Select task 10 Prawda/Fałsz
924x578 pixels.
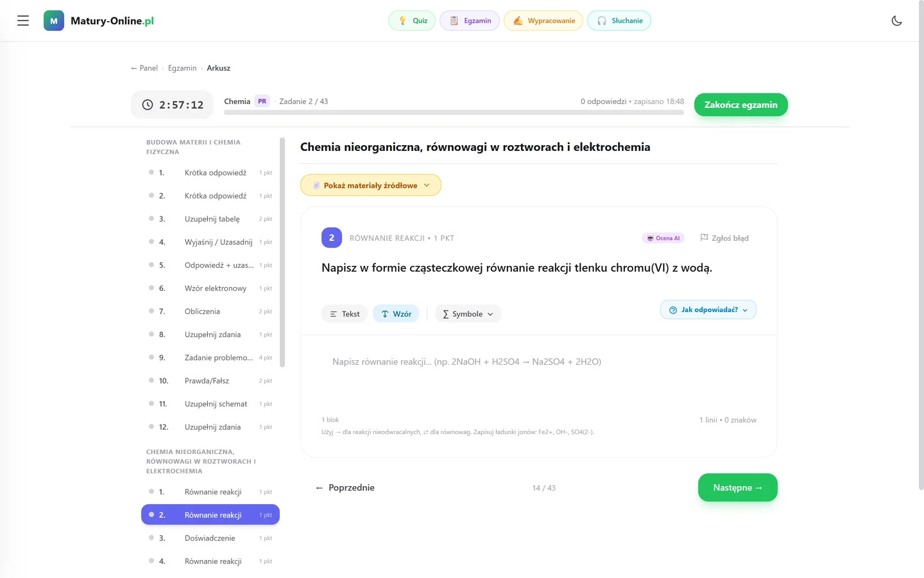(x=210, y=381)
